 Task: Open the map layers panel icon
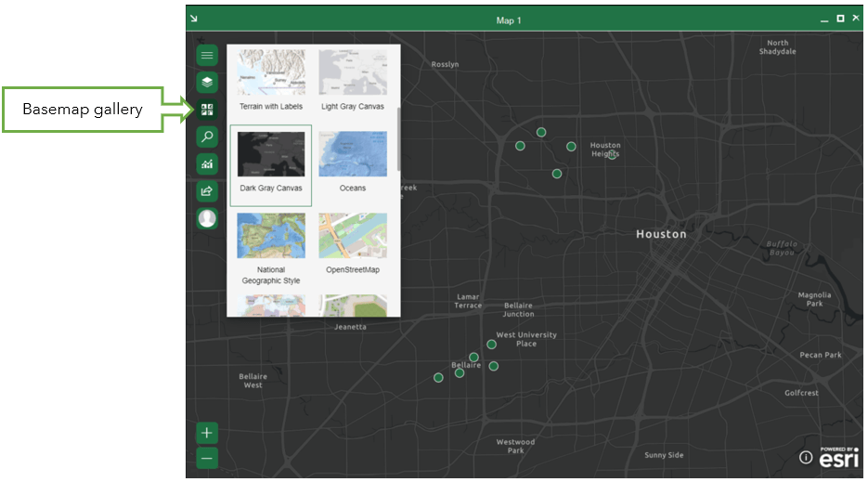point(207,82)
